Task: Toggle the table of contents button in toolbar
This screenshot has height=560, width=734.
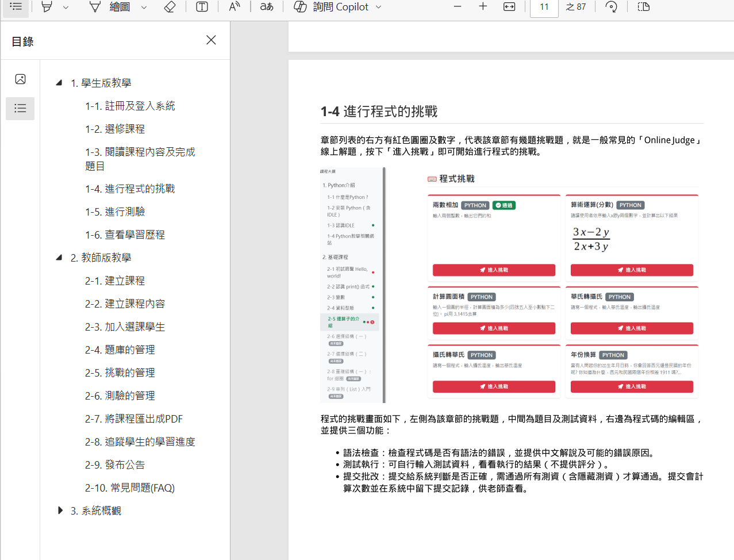Action: pos(16,7)
